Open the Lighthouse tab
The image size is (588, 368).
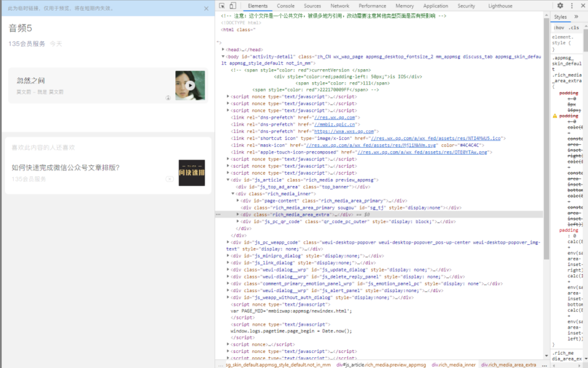point(500,6)
